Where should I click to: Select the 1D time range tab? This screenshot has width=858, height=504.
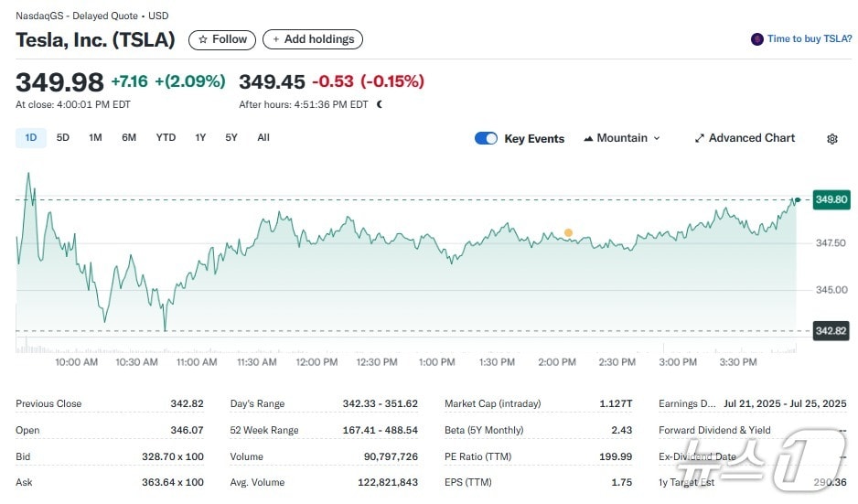pyautogui.click(x=30, y=138)
